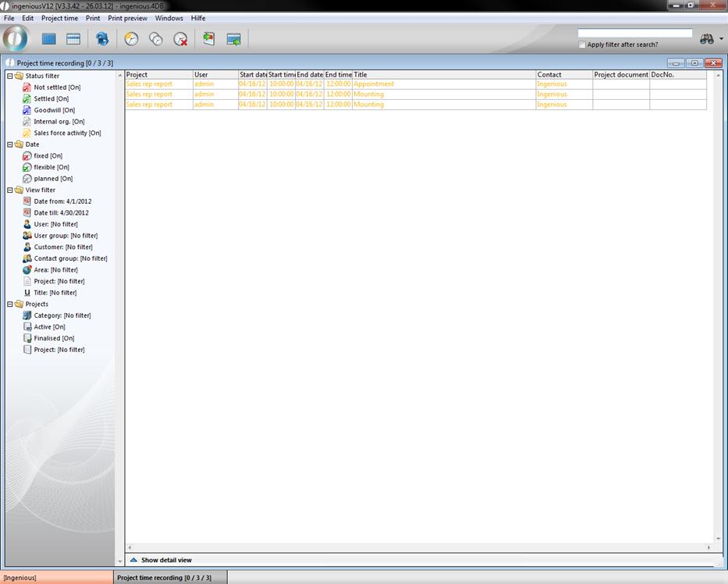Screen dimensions: 728x584
Task: Click the blue grid view toolbar icon
Action: click(x=49, y=39)
